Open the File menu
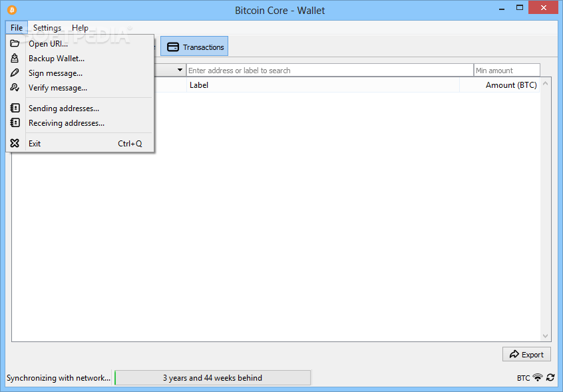This screenshot has height=392, width=563. [17, 28]
